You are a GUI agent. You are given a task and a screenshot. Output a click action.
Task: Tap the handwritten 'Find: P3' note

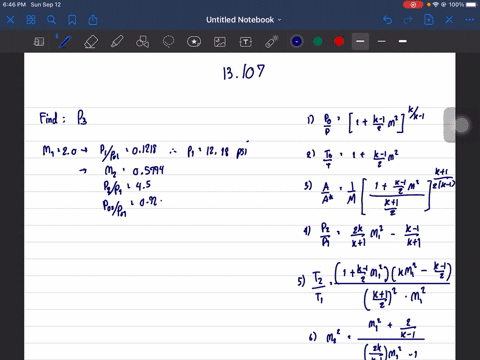(x=63, y=118)
